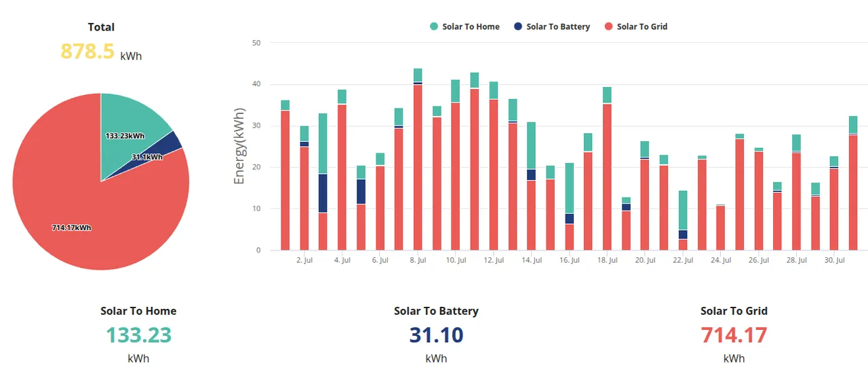868x374 pixels.
Task: Click the Solar To Battery summary heading
Action: click(436, 311)
